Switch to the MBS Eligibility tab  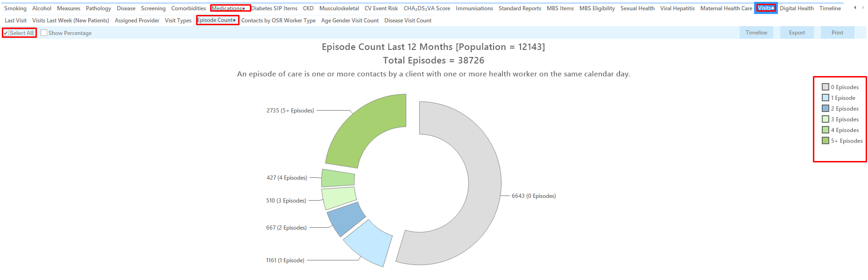click(x=597, y=8)
